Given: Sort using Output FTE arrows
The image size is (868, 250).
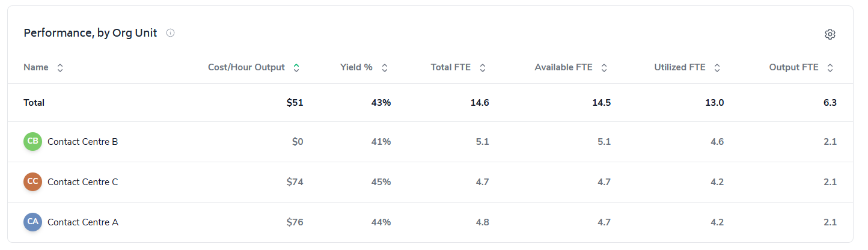Looking at the screenshot, I should click(830, 68).
